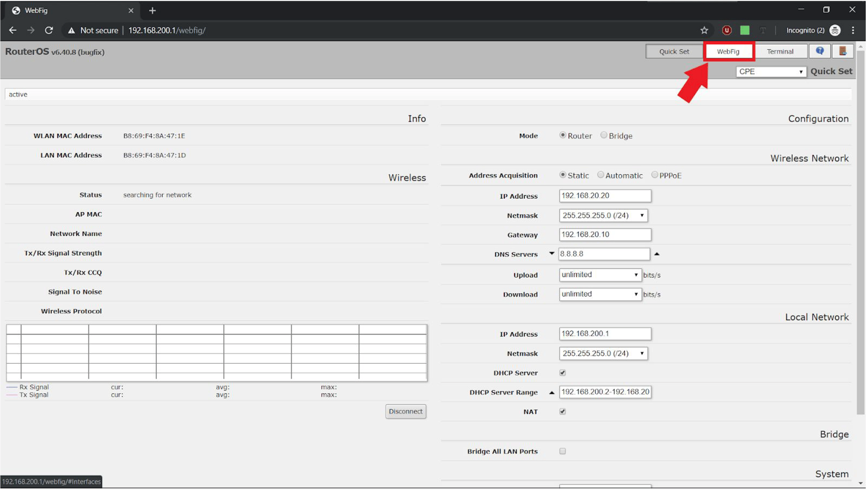Image resolution: width=868 pixels, height=489 pixels.
Task: Close the WebFig browser tab
Action: tap(131, 11)
